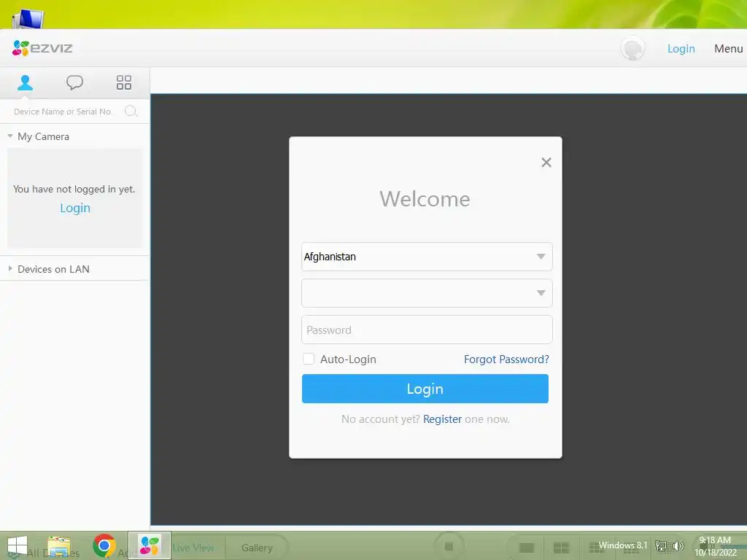The image size is (747, 560).
Task: Click the header Login link
Action: click(681, 49)
